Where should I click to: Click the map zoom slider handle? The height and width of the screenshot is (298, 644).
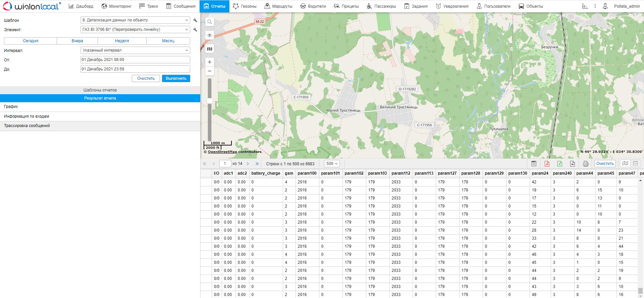coord(210,101)
